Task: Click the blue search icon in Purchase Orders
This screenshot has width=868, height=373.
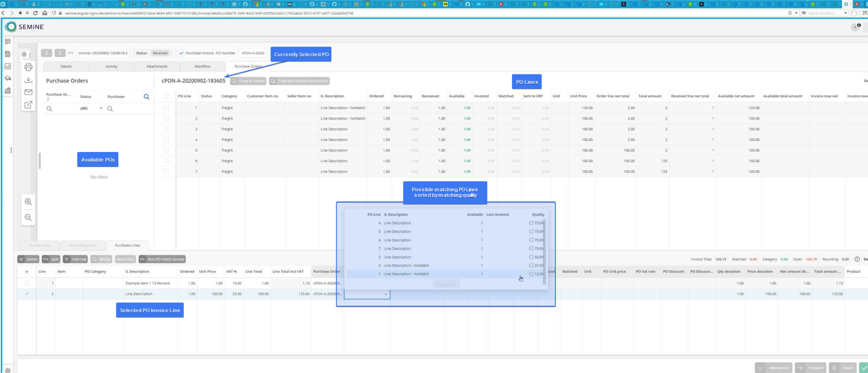Action: coord(147,97)
